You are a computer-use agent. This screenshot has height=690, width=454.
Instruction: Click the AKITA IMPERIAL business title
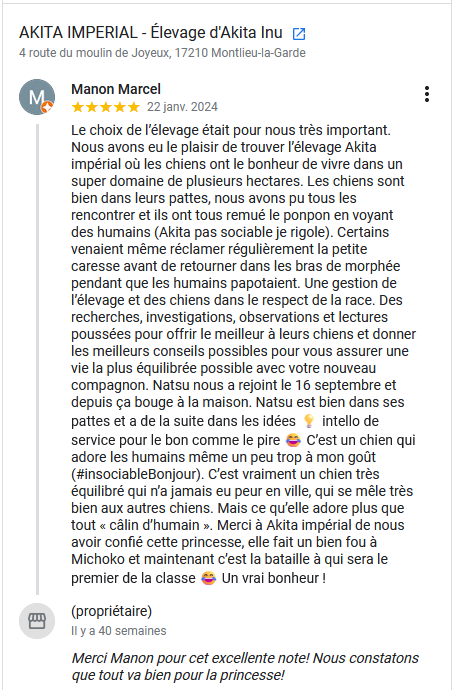pyautogui.click(x=150, y=33)
